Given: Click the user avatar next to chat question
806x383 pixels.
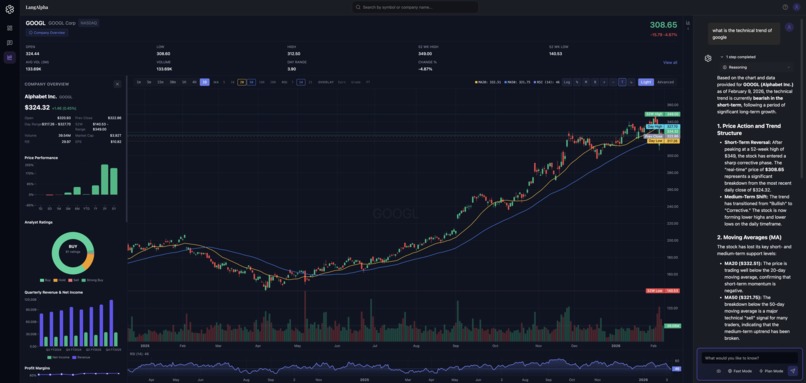Looking at the screenshot, I should coord(790,27).
